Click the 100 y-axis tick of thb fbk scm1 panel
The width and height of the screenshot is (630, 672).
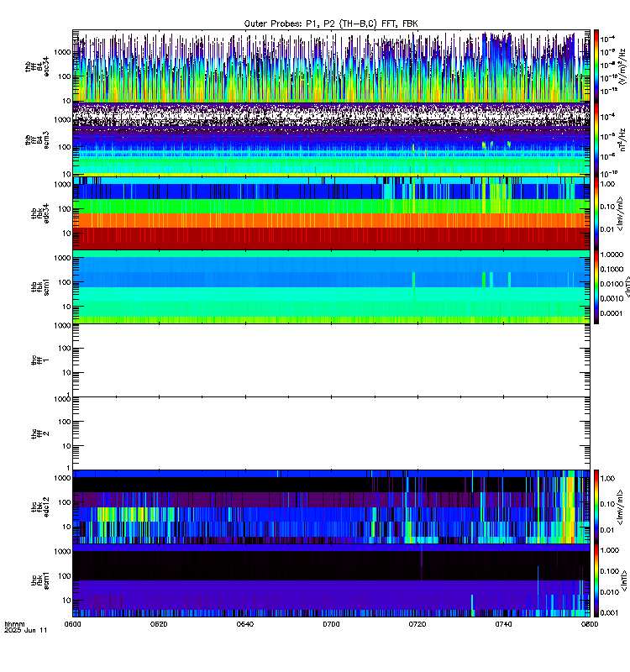65,282
